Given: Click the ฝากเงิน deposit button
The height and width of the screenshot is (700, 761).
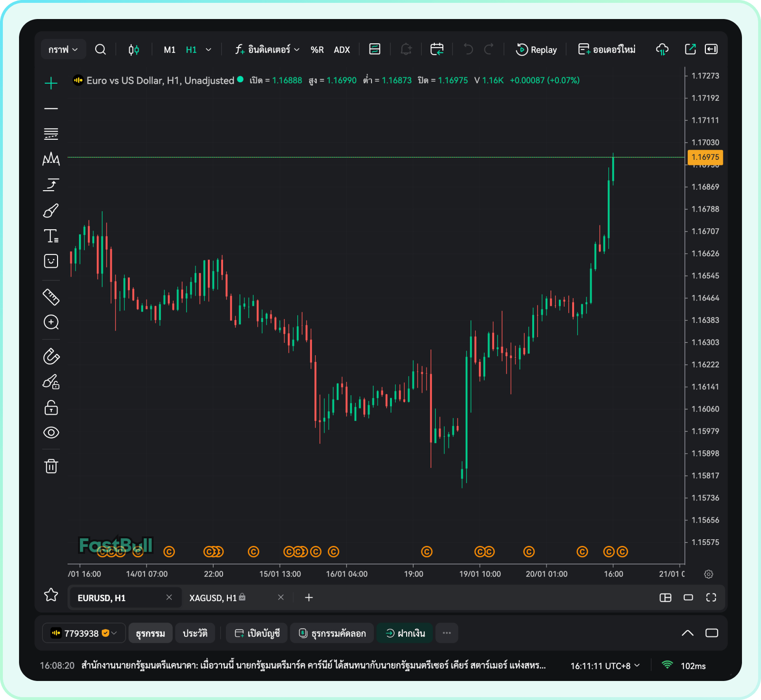Looking at the screenshot, I should [405, 633].
